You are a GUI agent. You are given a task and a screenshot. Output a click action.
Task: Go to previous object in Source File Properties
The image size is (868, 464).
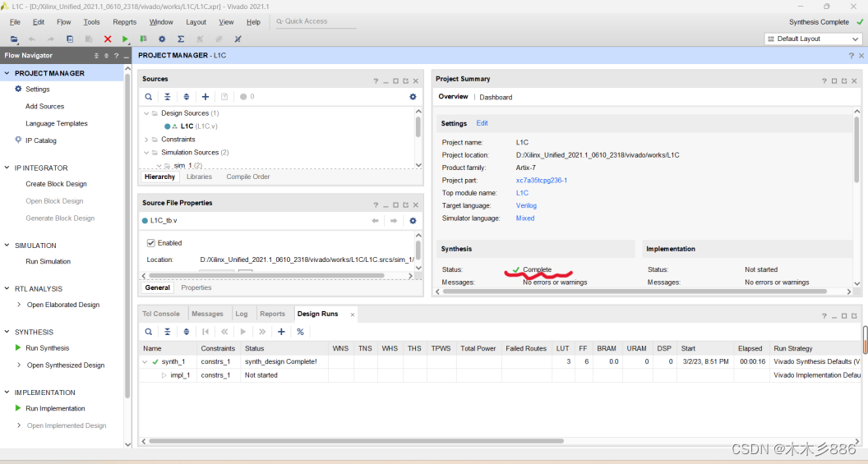(x=376, y=221)
